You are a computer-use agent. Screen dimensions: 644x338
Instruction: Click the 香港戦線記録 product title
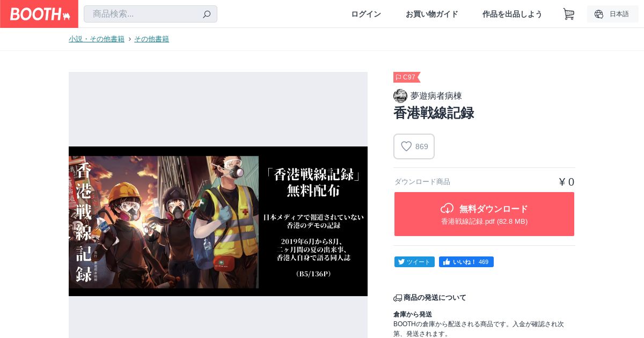point(434,113)
